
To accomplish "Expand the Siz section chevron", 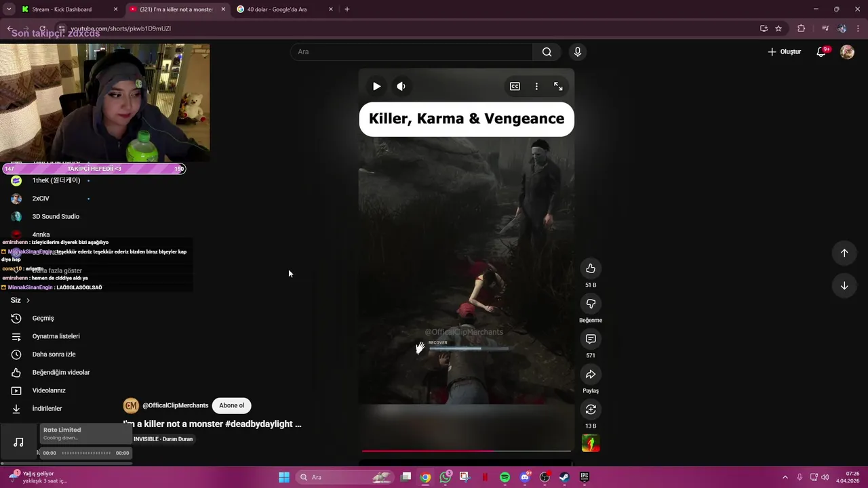I will click(x=28, y=300).
